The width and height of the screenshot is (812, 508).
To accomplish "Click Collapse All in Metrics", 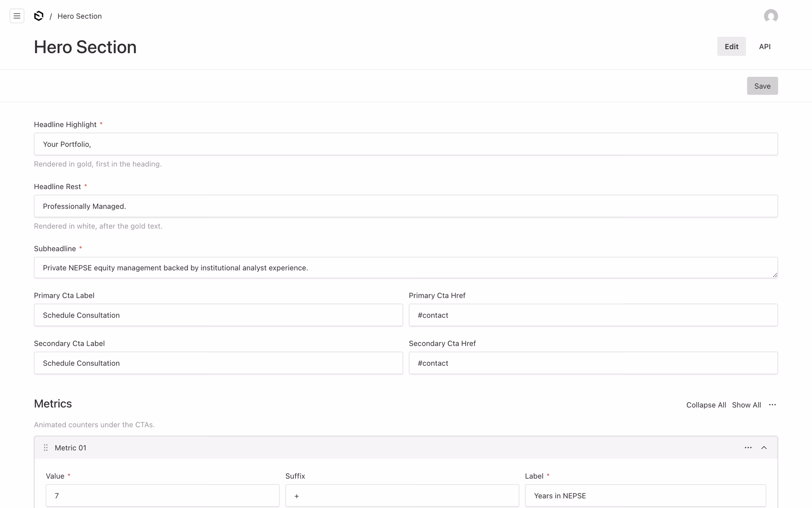I will click(x=706, y=405).
